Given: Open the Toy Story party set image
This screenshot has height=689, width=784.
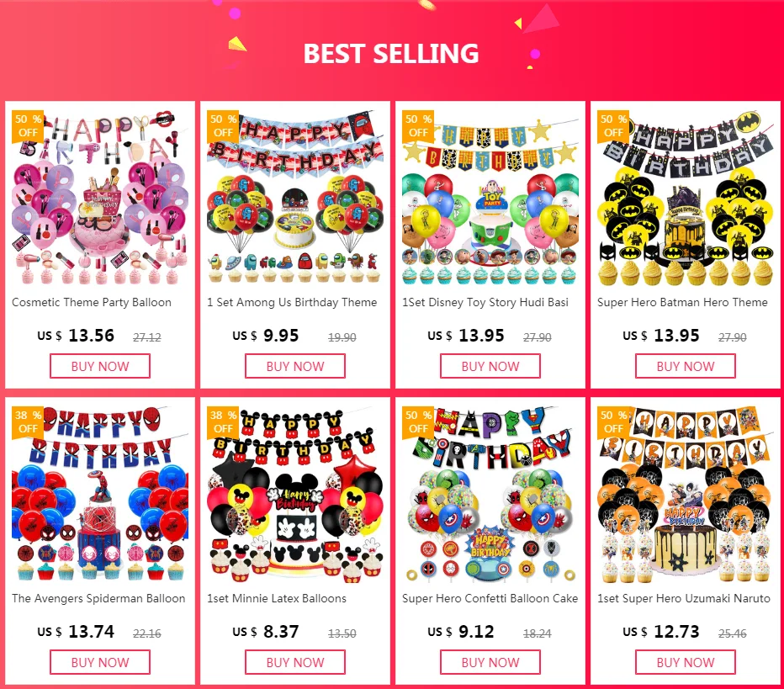Looking at the screenshot, I should [x=490, y=198].
